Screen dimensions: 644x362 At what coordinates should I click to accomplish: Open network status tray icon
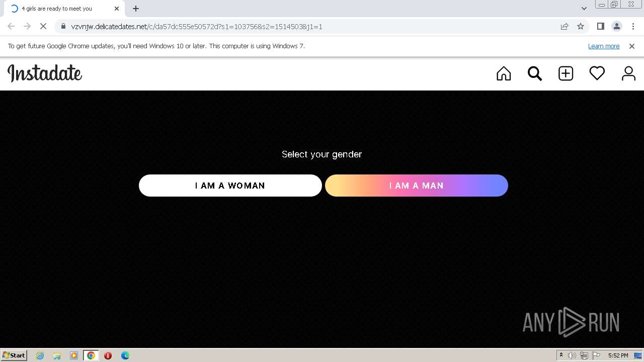coord(584,355)
